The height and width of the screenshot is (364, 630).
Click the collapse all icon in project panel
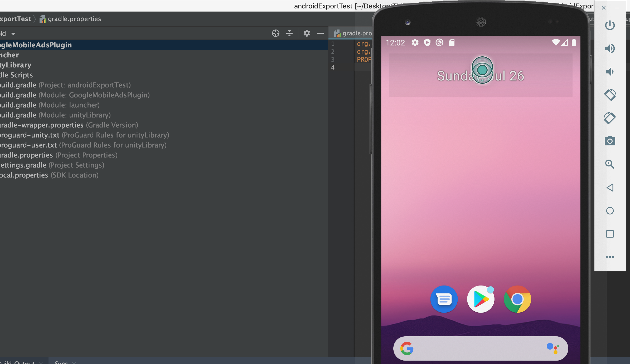pos(289,33)
